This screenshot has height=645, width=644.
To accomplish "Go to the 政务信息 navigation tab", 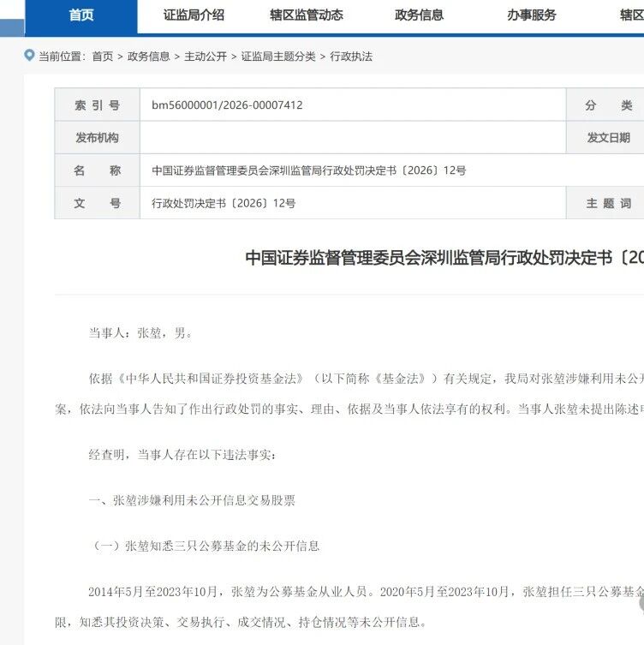I will click(x=419, y=15).
